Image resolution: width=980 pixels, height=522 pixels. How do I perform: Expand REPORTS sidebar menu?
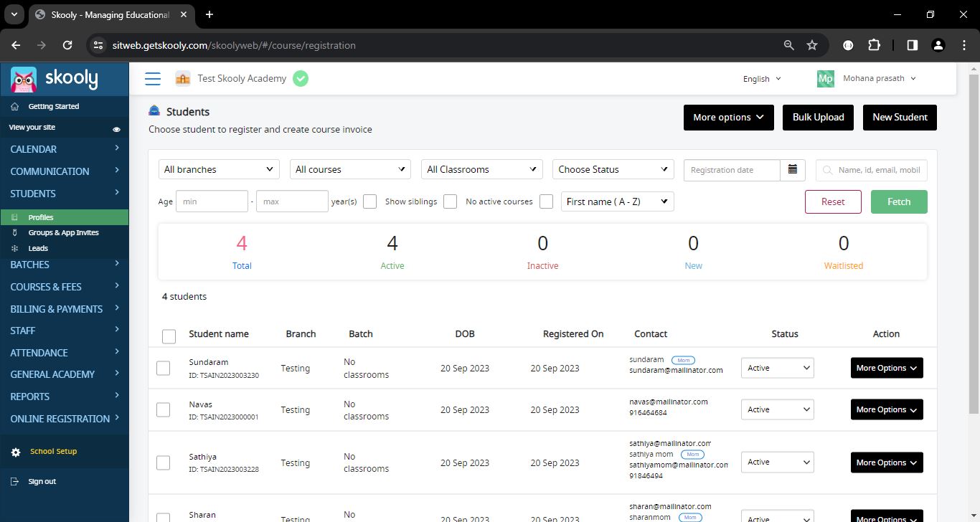[65, 397]
